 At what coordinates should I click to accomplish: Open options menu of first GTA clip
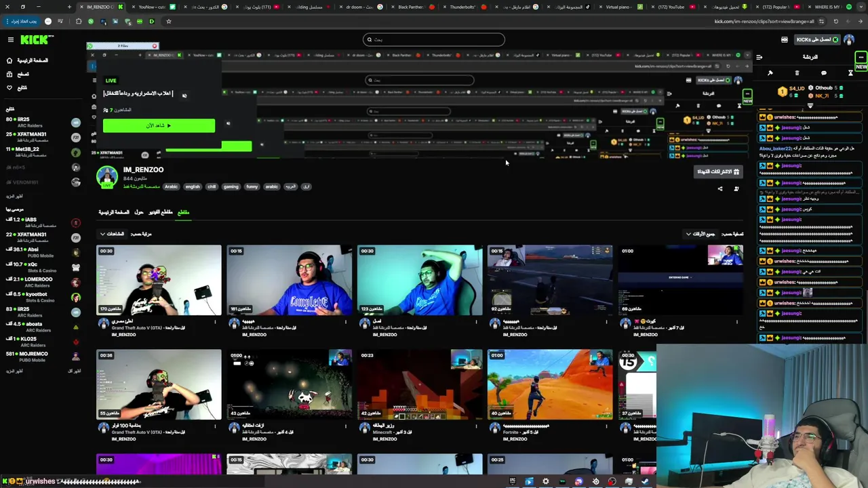[x=215, y=322]
